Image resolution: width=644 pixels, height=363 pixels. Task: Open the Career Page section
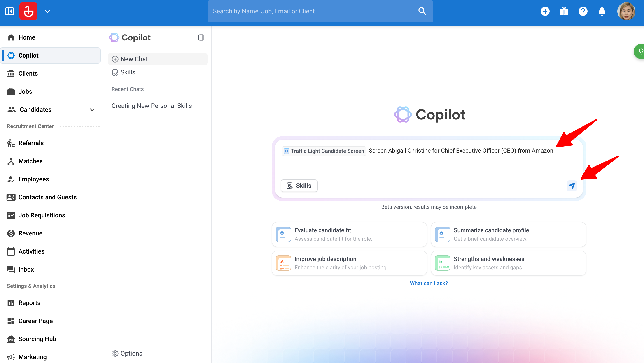[51, 321]
